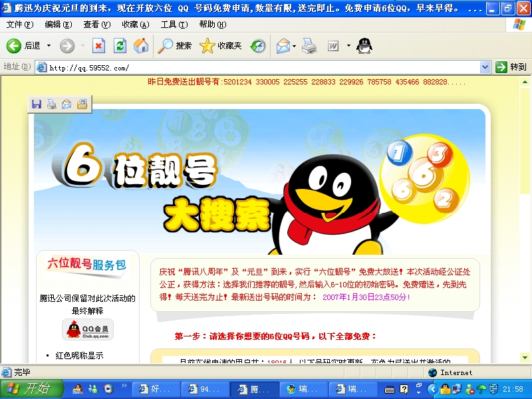Click the print image icon on image toolbar
Viewport: 532px width, 399px height.
52,104
